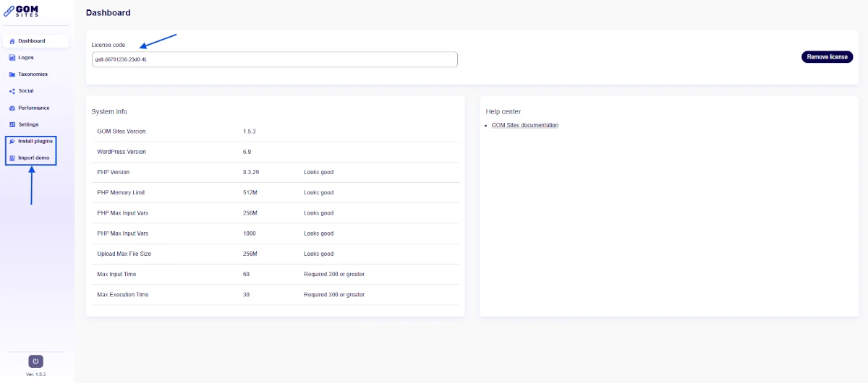This screenshot has width=868, height=383.
Task: Click PHP Version row label
Action: coord(114,172)
